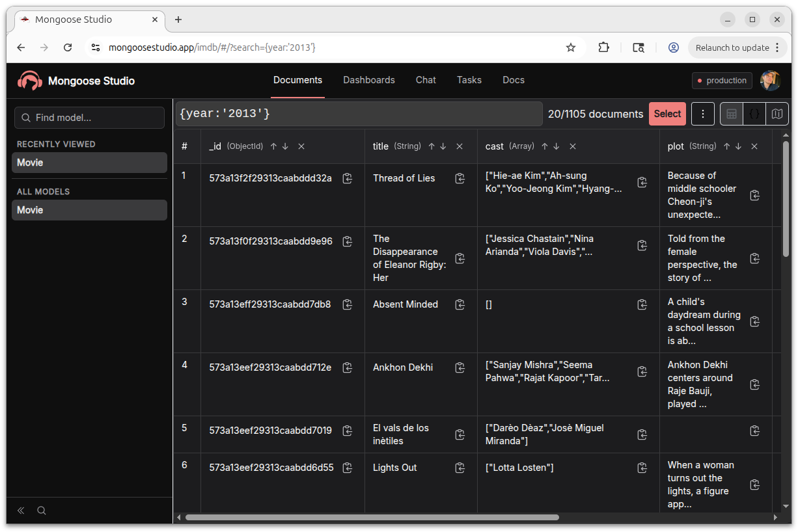Copy cast list with Sanjay Mishra
Image resolution: width=798 pixels, height=532 pixels.
[642, 371]
